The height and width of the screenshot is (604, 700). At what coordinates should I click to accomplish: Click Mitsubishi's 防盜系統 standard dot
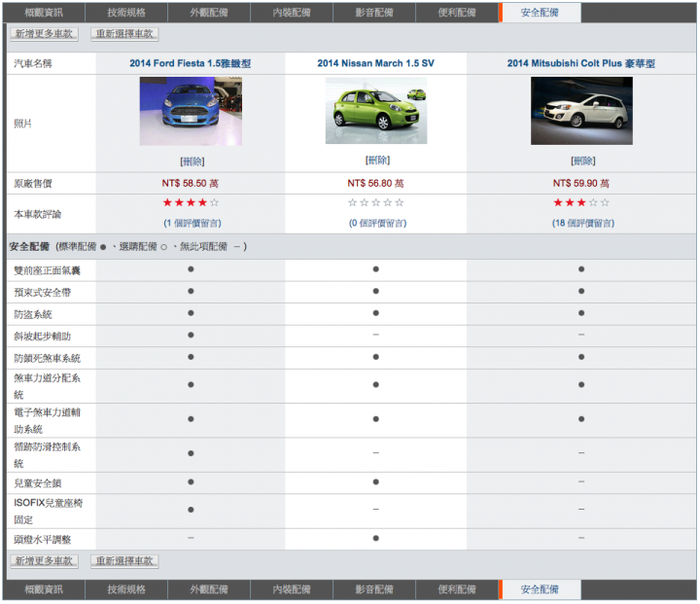click(x=581, y=313)
